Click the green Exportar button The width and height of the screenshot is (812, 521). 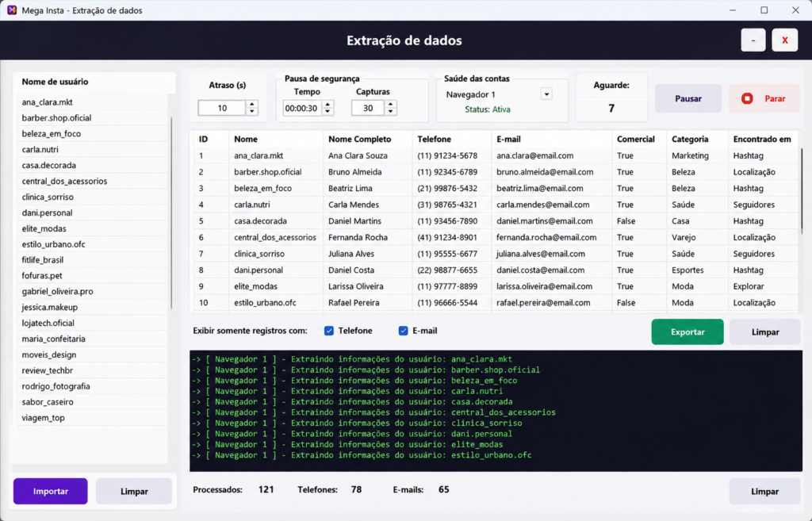click(x=688, y=332)
